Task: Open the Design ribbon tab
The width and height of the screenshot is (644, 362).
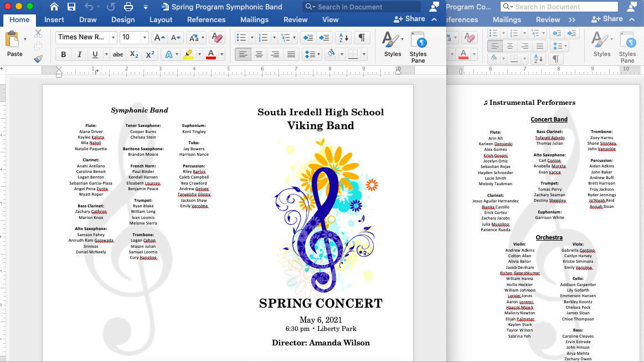Action: 122,19
